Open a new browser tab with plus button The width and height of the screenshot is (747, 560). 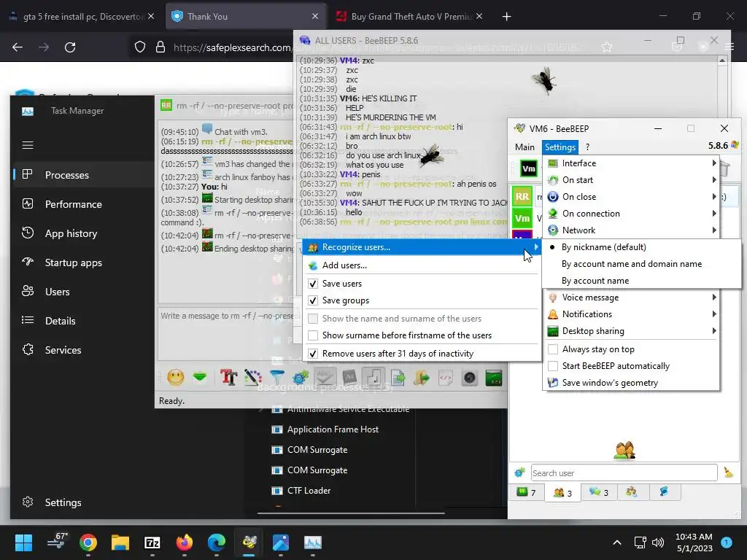point(506,17)
